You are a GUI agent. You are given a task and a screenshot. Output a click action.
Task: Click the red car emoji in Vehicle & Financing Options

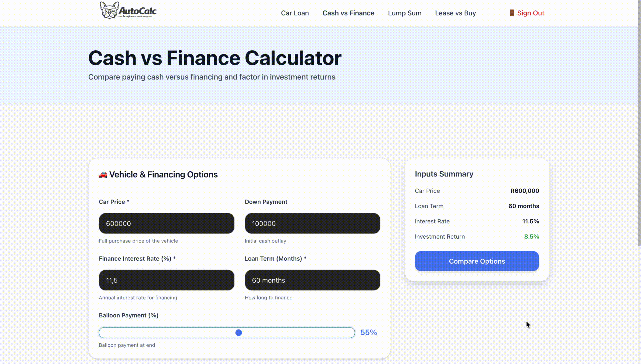coord(103,175)
